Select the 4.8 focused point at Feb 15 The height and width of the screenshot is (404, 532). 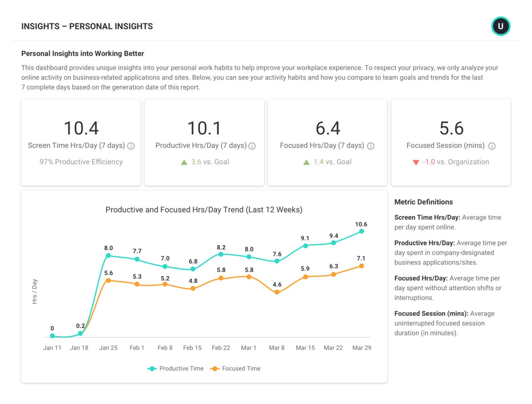pos(193,288)
